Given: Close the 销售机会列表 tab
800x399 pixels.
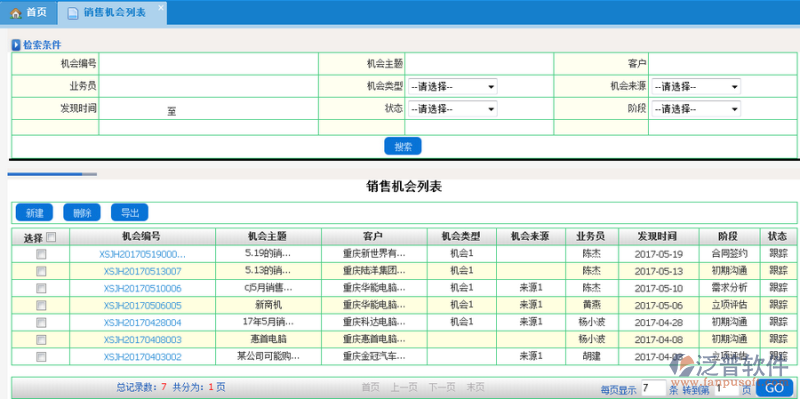Looking at the screenshot, I should 161,8.
